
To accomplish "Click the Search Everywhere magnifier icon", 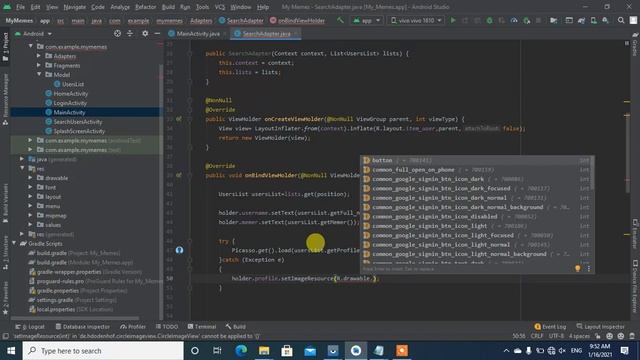I will tap(621, 20).
